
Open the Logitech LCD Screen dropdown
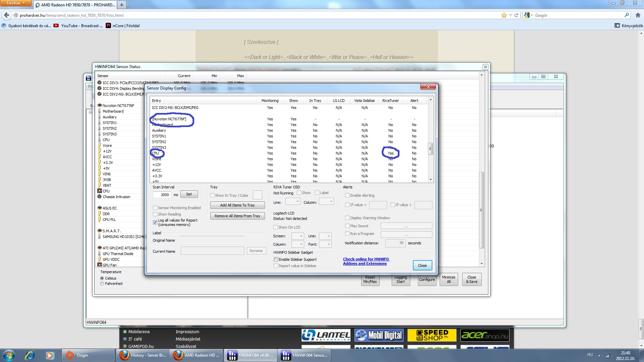[x=298, y=236]
